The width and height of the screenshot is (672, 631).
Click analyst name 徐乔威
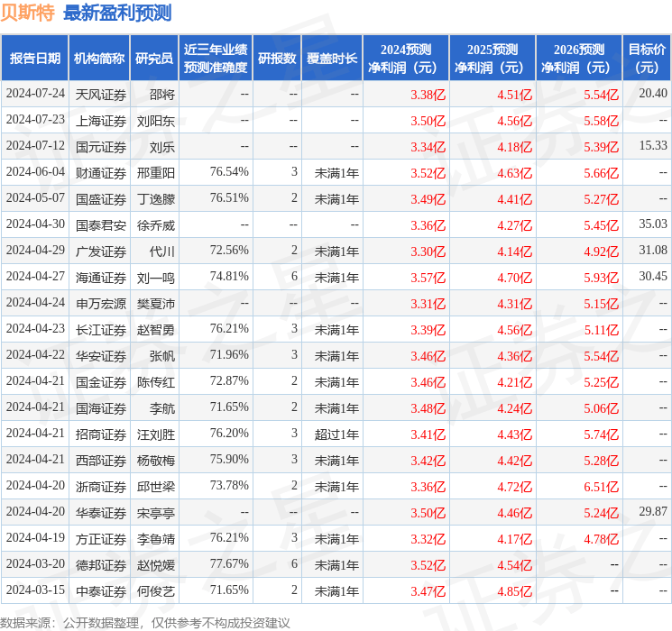coord(155,225)
